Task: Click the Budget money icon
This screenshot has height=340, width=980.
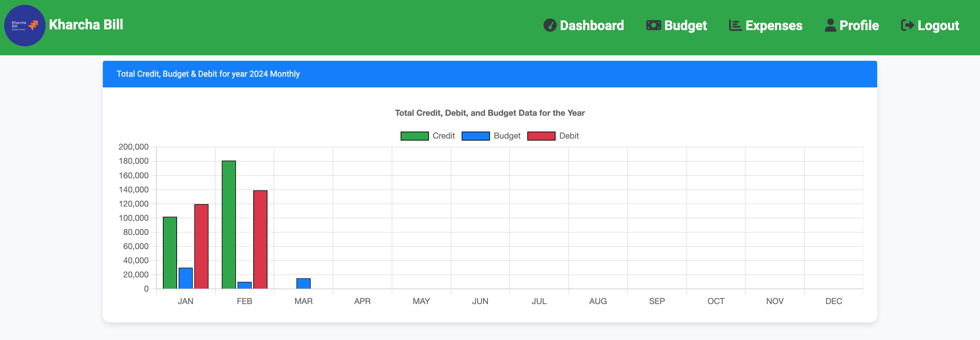Action: [654, 25]
